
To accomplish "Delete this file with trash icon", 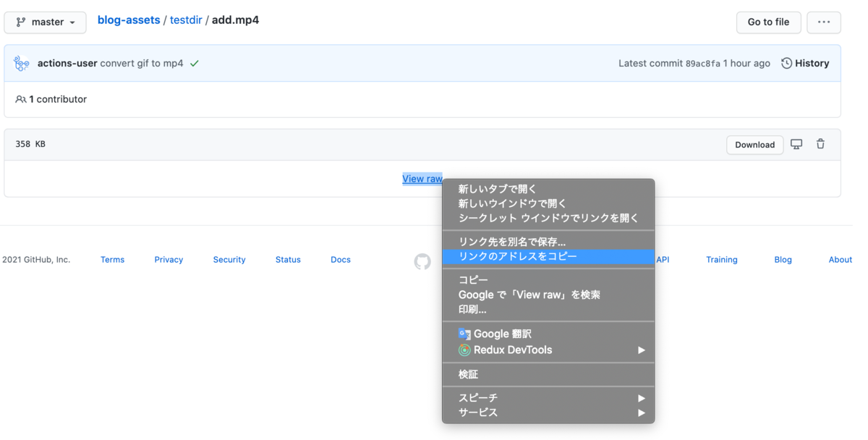I will pos(820,144).
